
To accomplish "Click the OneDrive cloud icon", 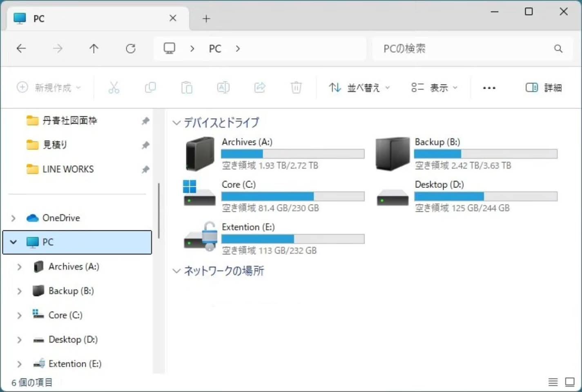I will (32, 218).
